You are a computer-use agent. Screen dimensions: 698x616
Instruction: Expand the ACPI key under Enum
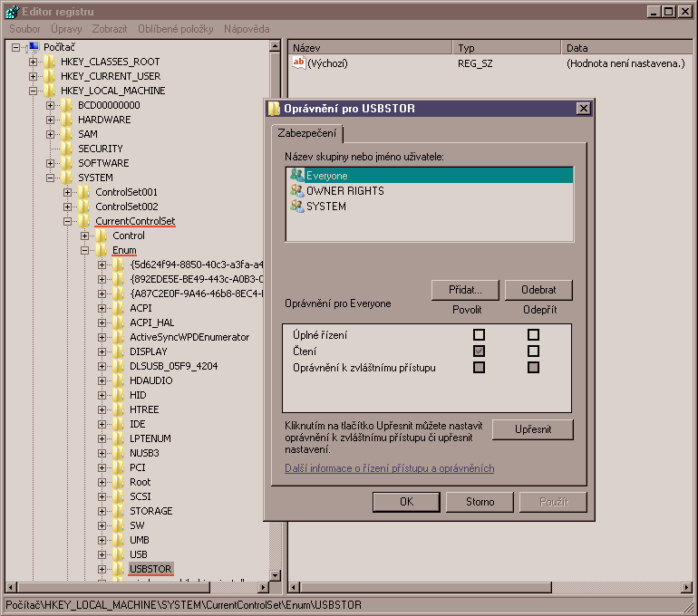click(102, 308)
